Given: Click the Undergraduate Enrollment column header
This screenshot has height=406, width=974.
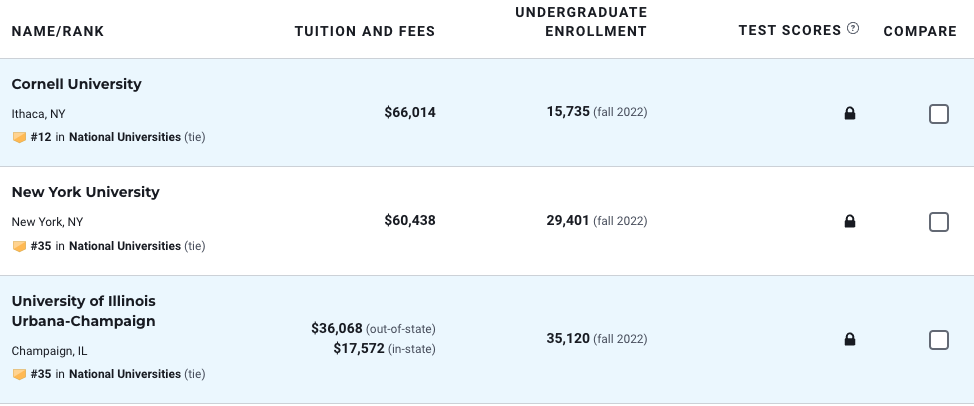Looking at the screenshot, I should point(581,22).
